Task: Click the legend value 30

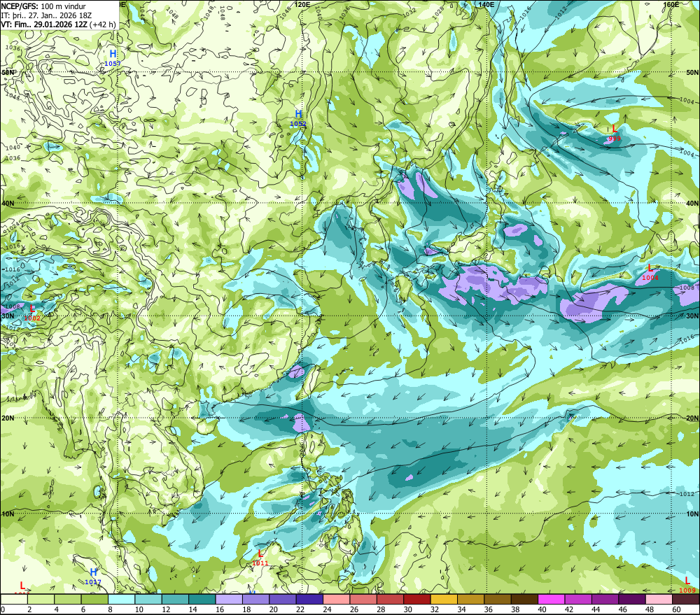Action: click(x=407, y=609)
